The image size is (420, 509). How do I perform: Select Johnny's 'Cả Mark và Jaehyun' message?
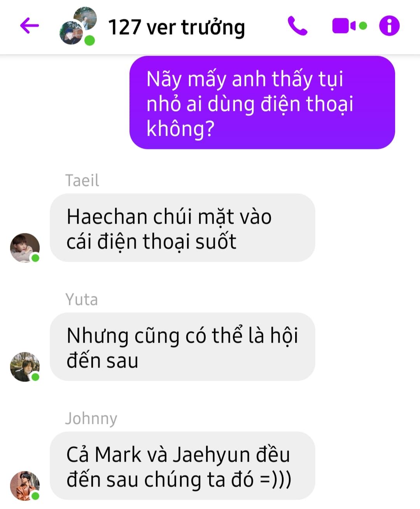(182, 466)
